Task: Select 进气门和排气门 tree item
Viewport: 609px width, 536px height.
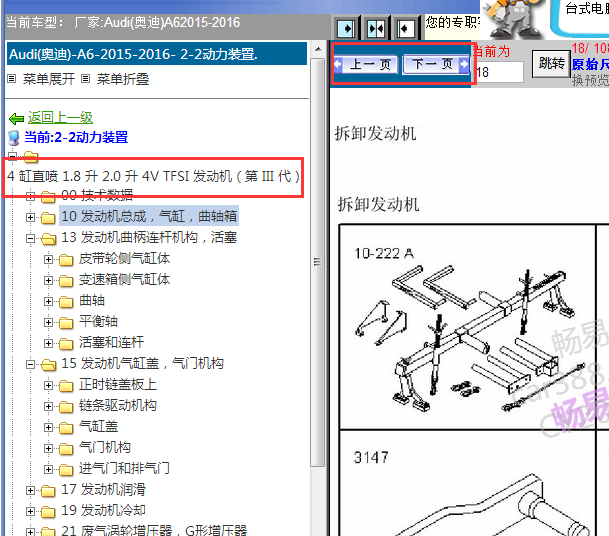Action: (x=124, y=468)
